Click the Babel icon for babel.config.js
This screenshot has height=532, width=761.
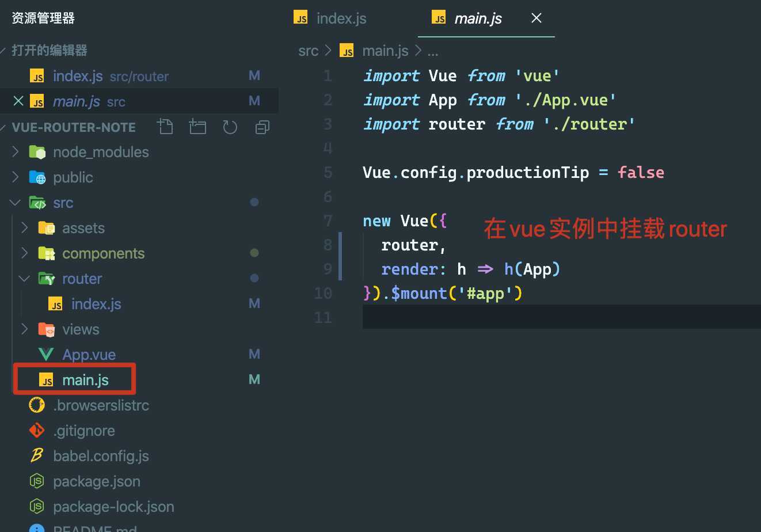37,456
